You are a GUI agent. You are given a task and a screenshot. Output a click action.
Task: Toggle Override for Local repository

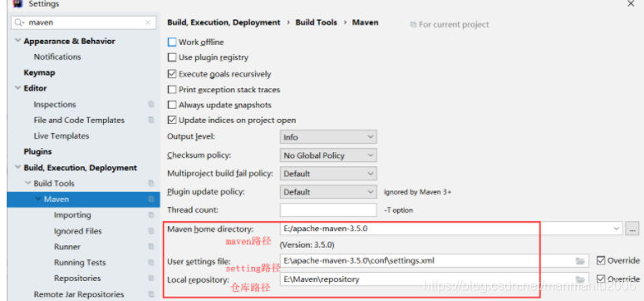point(601,279)
